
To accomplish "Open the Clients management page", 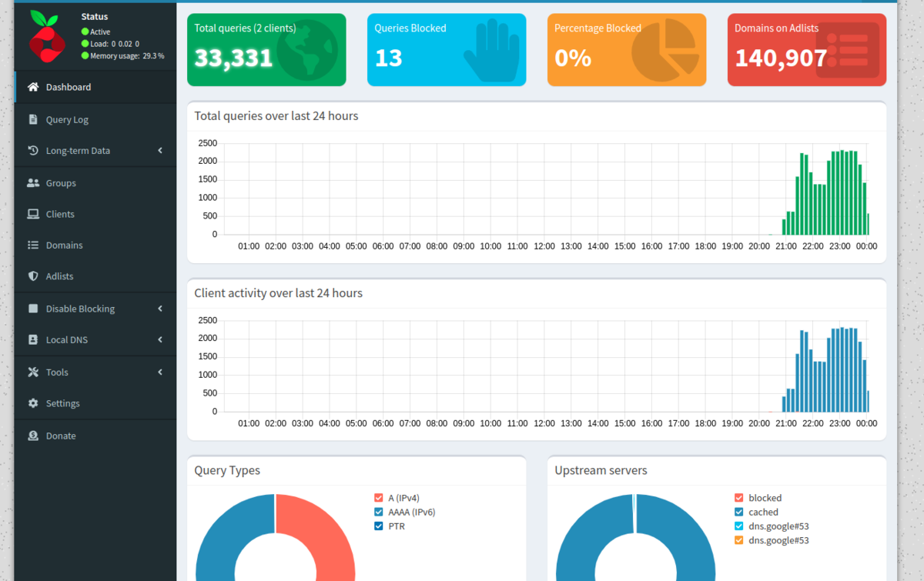I will (x=95, y=214).
